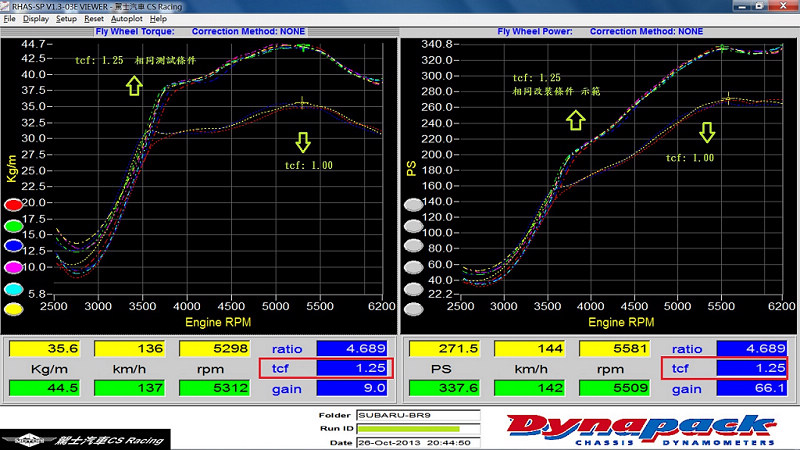Image resolution: width=800 pixels, height=450 pixels.
Task: Open the File menu
Action: click(x=10, y=19)
